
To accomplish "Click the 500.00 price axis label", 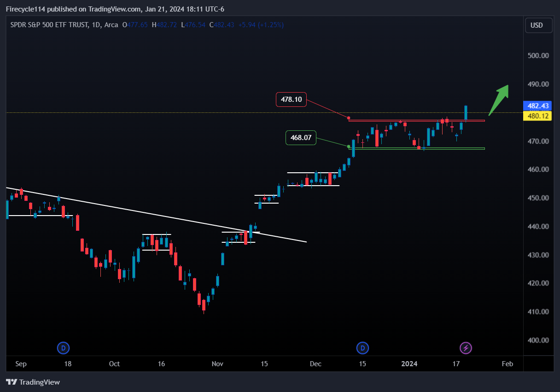I will pos(538,55).
